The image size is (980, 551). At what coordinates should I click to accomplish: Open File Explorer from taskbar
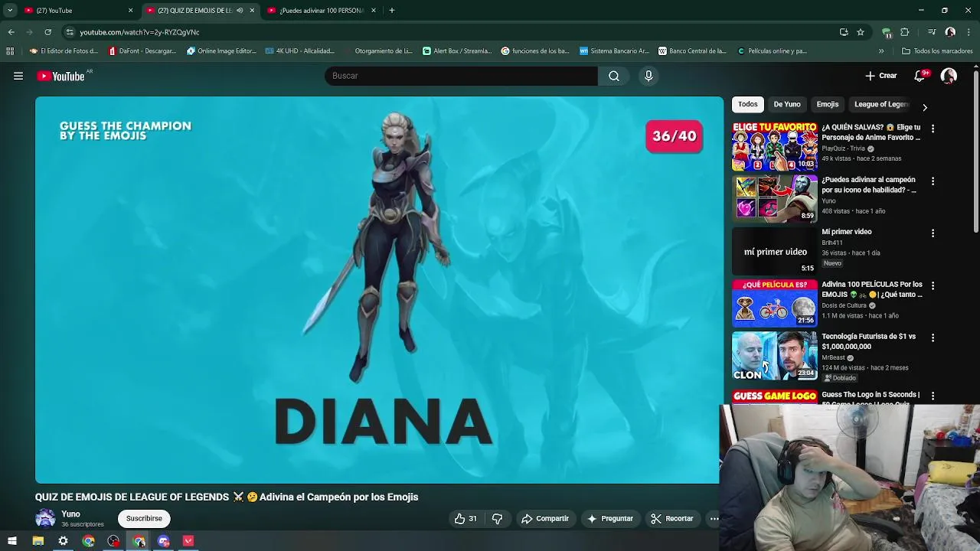pyautogui.click(x=38, y=541)
